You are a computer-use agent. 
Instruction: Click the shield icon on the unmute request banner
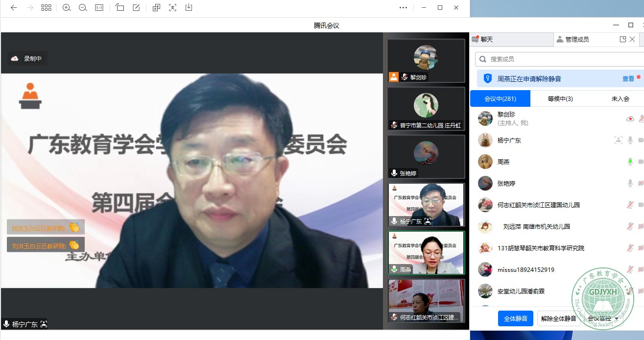click(x=487, y=78)
